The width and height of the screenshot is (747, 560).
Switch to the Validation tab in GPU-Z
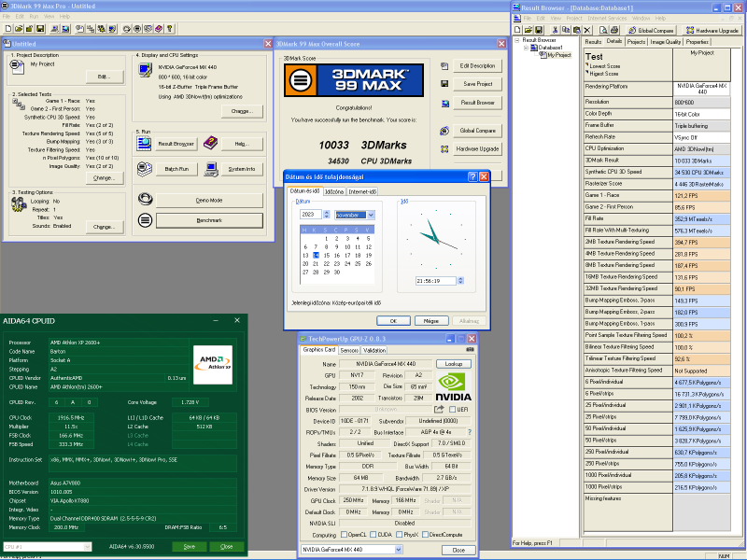(374, 351)
